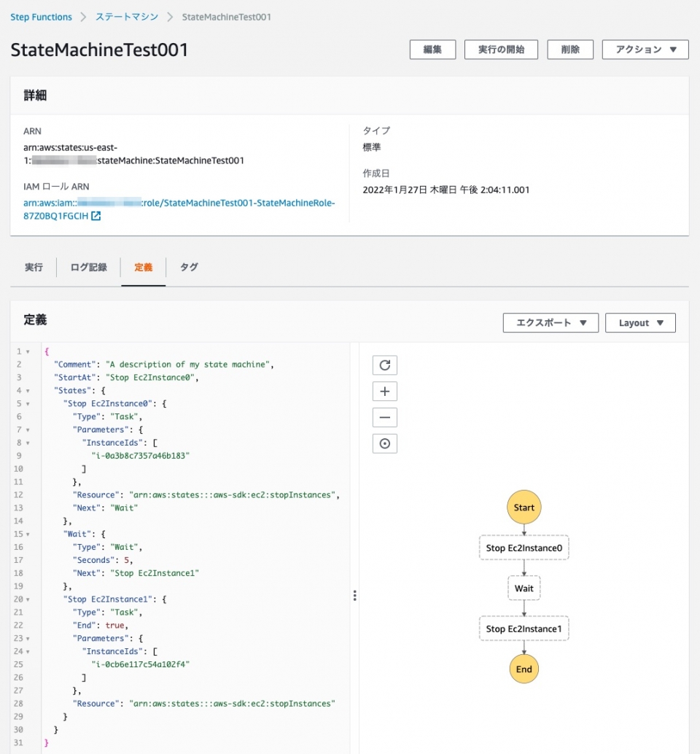The image size is (700, 754).
Task: Go to Step Functions breadcrumb link
Action: pos(42,17)
